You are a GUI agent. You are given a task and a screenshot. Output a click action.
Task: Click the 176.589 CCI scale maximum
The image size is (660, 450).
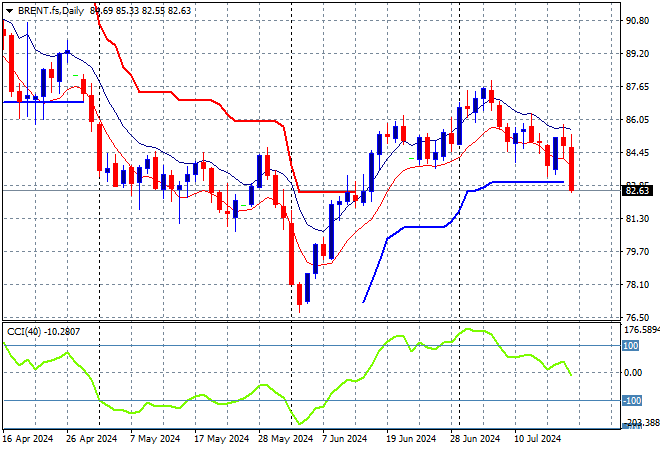640,328
